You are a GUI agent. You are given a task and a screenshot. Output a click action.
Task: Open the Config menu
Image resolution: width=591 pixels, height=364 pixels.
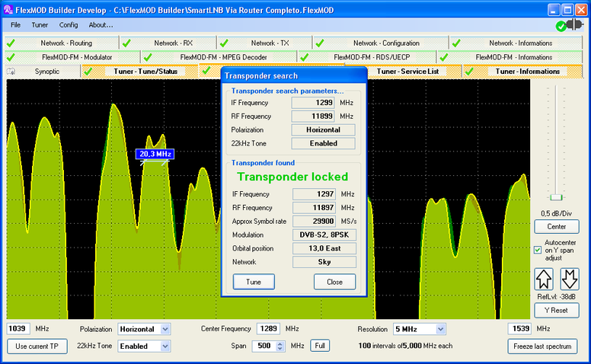click(69, 25)
